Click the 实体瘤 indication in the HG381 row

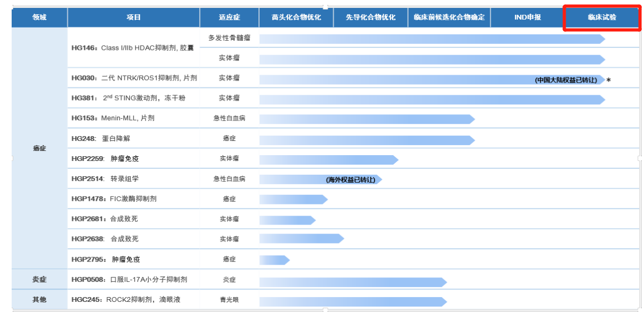tap(229, 98)
